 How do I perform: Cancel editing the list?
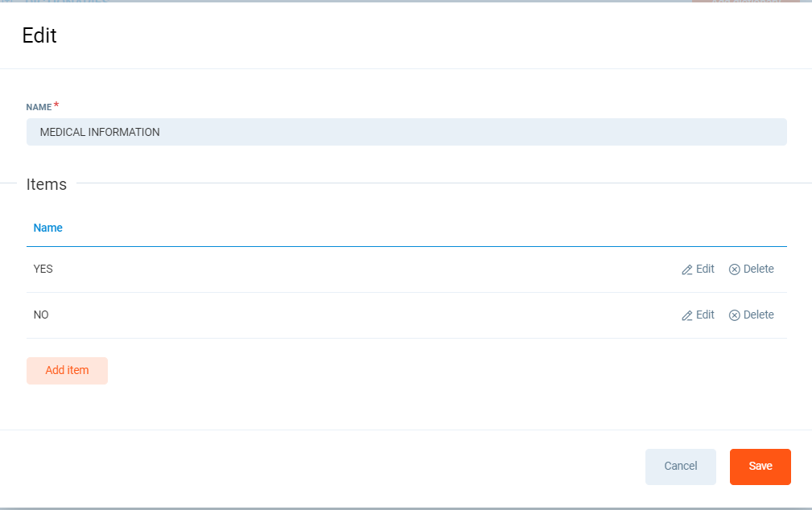(680, 467)
